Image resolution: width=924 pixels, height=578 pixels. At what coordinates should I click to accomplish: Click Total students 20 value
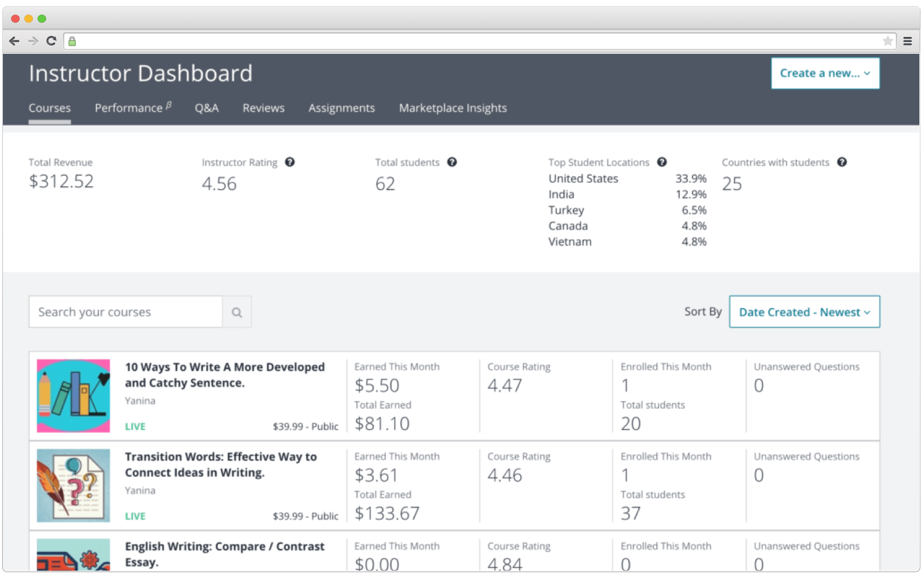631,424
